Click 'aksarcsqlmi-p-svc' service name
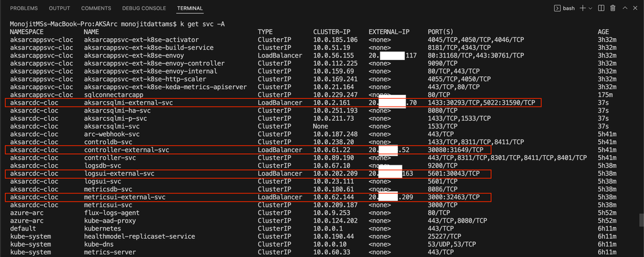This screenshot has height=257, width=644. (x=115, y=118)
